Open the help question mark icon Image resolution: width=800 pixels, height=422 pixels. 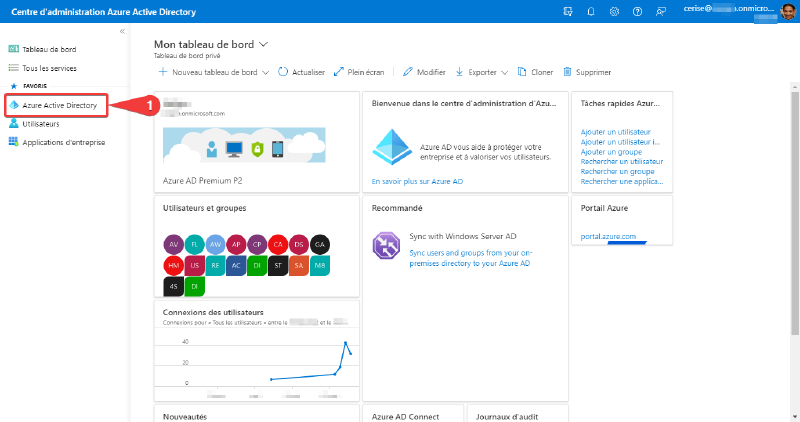637,11
